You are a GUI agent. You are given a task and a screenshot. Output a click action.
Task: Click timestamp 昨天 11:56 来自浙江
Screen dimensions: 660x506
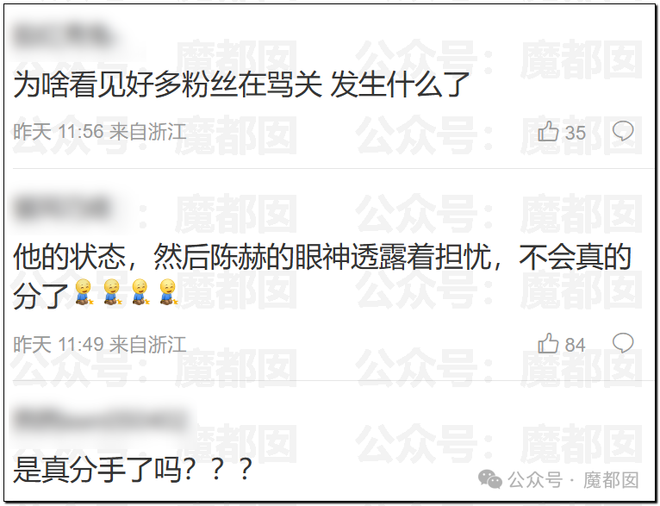(x=100, y=132)
